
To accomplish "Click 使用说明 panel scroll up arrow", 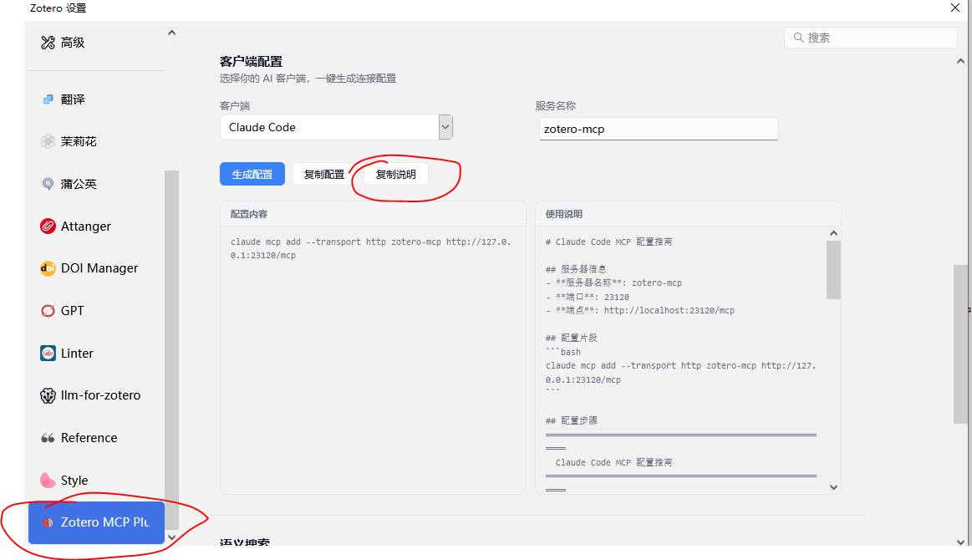I will pos(834,233).
